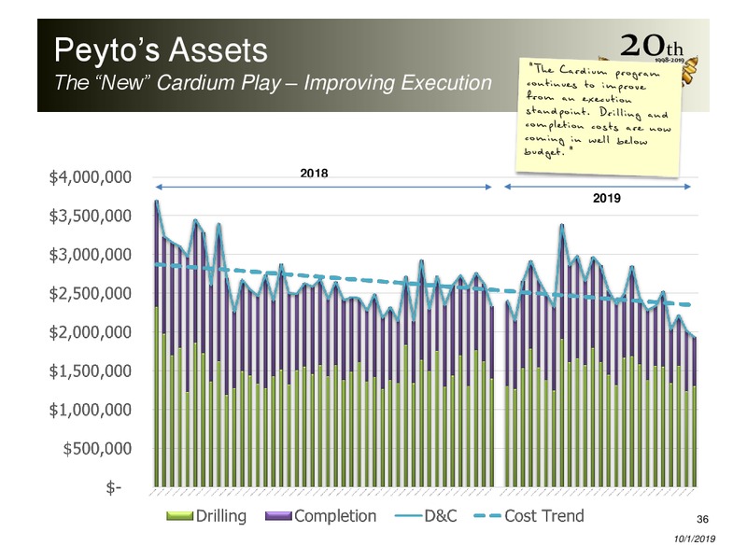The width and height of the screenshot is (747, 560).
Task: Click the $3,500,000 axis label
Action: click(x=90, y=216)
